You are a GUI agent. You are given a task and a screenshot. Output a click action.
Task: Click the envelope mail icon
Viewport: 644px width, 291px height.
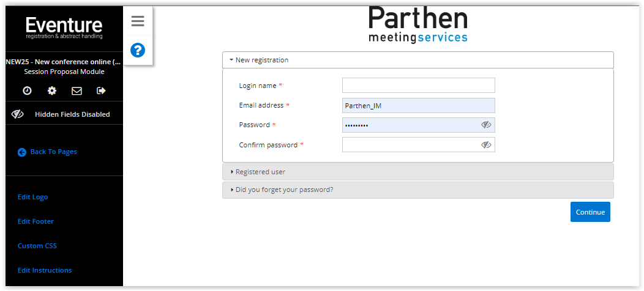pos(77,90)
